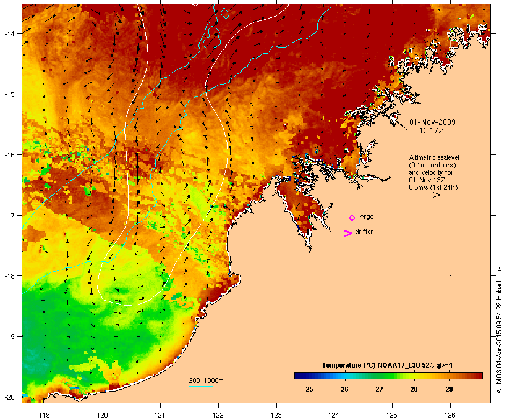
Task: Click the '0.5m/s (1kt 24h)' label
Action: (433, 187)
